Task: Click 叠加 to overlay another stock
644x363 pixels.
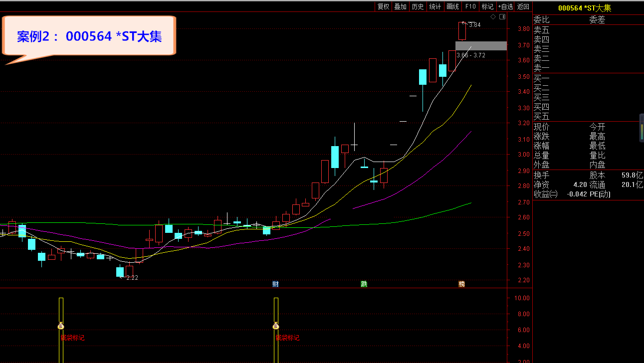Action: 400,6
